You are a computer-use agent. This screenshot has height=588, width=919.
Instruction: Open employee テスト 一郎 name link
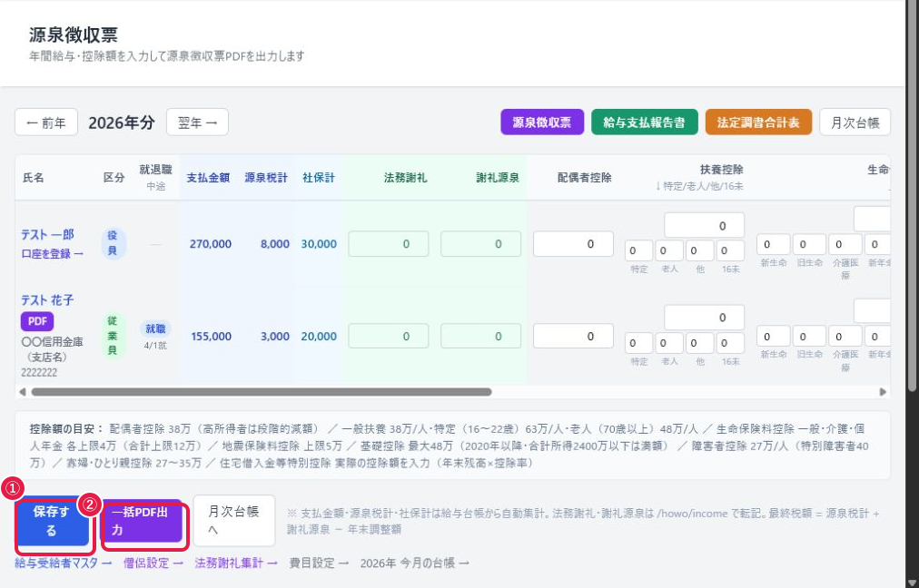pos(47,234)
